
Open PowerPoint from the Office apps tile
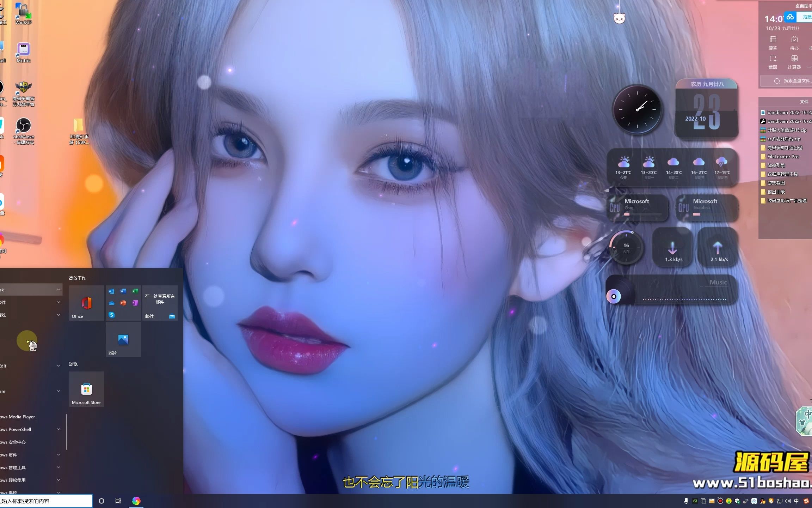[x=123, y=303]
